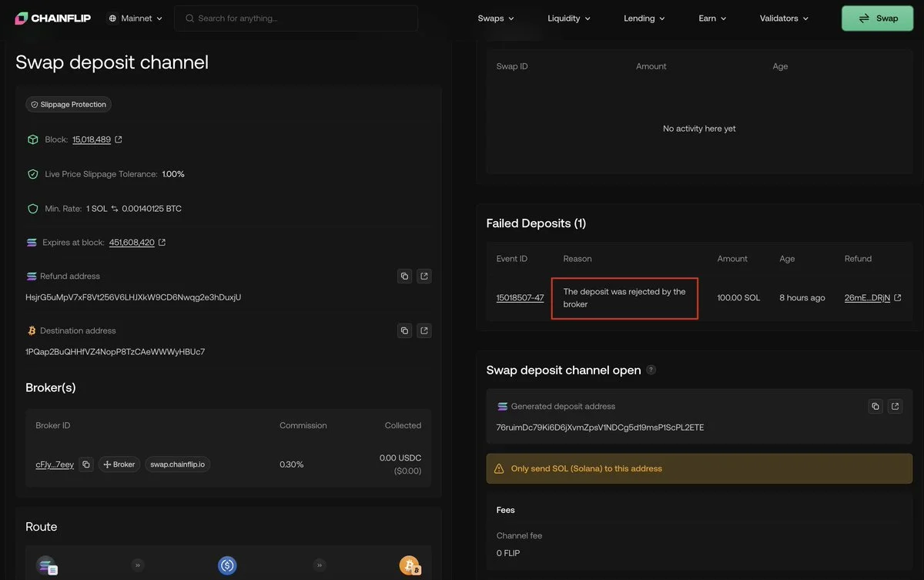
Task: Open refund address in external explorer
Action: [423, 276]
